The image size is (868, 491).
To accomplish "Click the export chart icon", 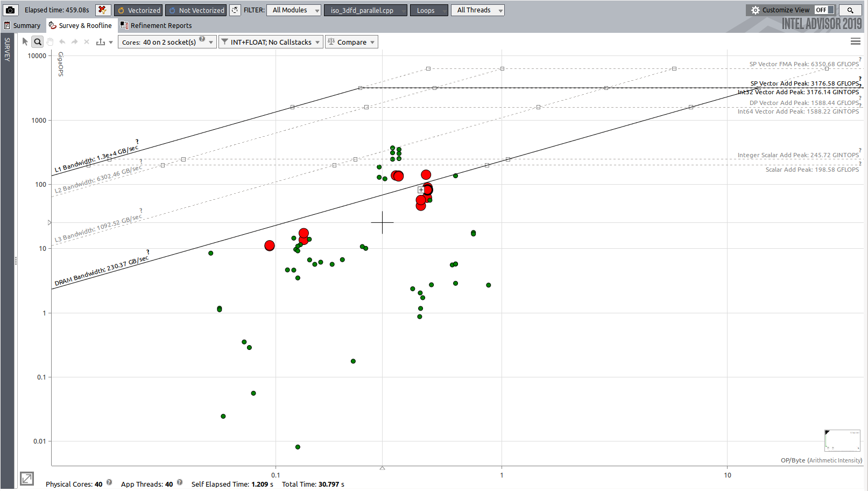I will (101, 41).
